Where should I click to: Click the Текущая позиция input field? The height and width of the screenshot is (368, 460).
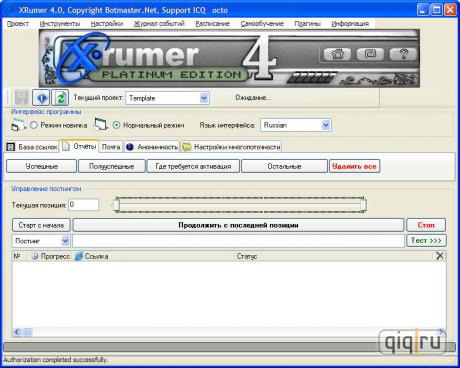(83, 205)
